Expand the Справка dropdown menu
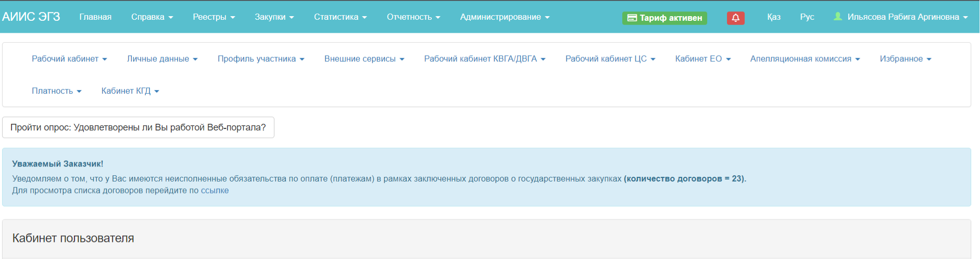 tap(152, 17)
